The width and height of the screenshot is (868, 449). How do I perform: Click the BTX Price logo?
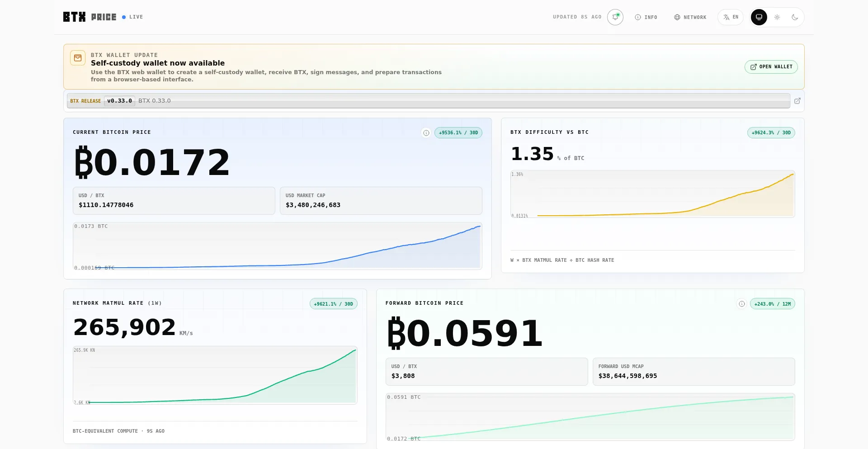pos(90,17)
